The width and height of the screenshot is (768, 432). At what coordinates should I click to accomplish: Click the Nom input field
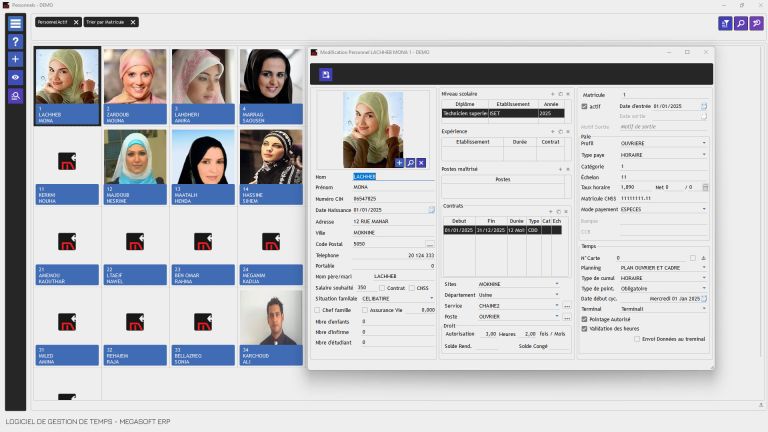(393, 177)
